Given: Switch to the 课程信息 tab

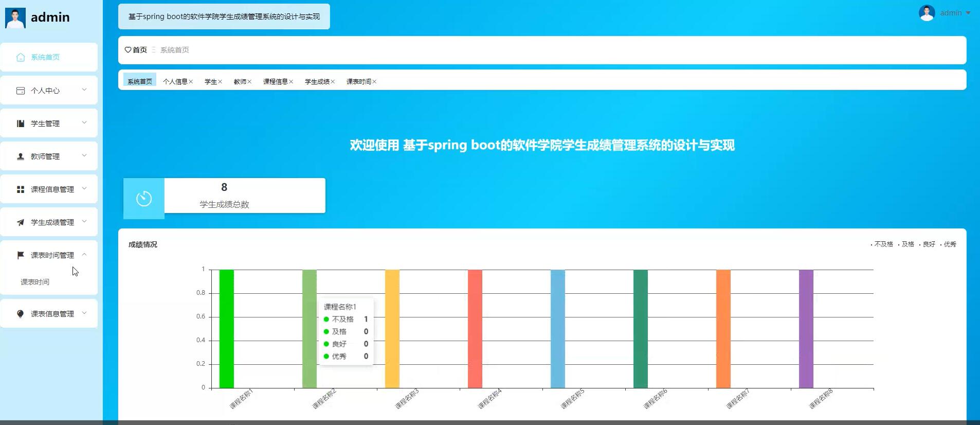Looking at the screenshot, I should point(276,82).
